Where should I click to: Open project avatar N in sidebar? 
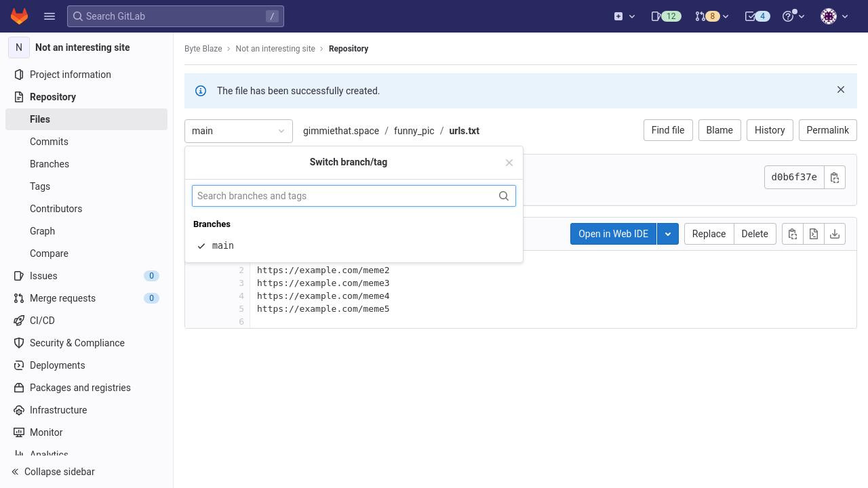[19, 47]
